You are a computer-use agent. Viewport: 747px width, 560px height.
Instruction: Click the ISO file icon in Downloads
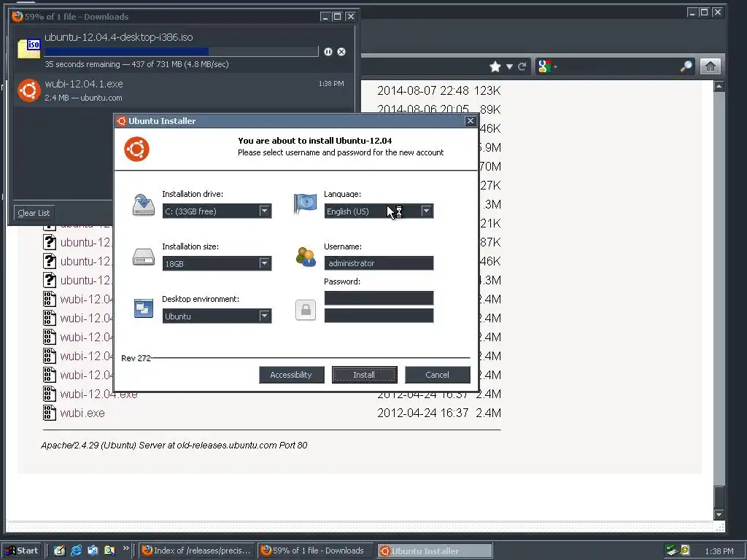tap(29, 49)
